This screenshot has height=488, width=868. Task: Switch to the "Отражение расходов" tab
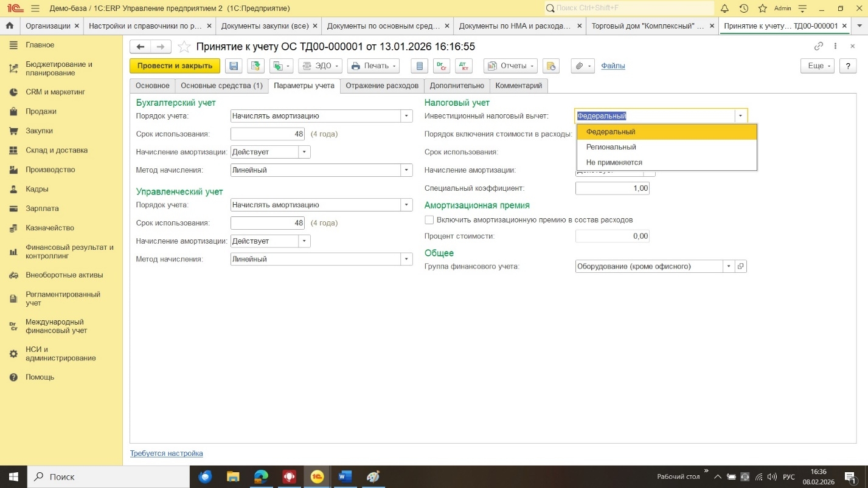(382, 86)
